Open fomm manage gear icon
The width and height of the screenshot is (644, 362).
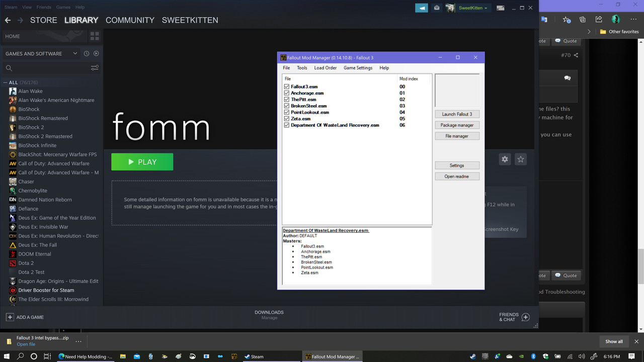(x=505, y=159)
